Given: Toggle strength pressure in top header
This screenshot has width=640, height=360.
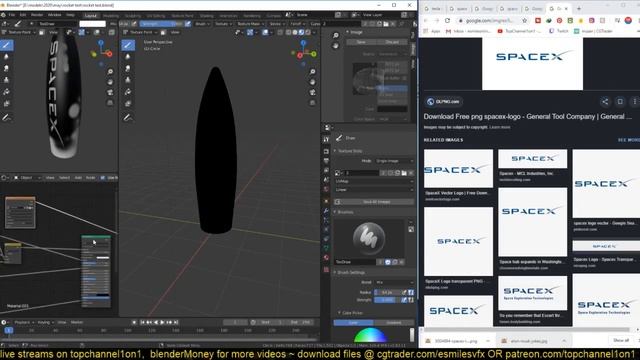Looking at the screenshot, I should (187, 24).
